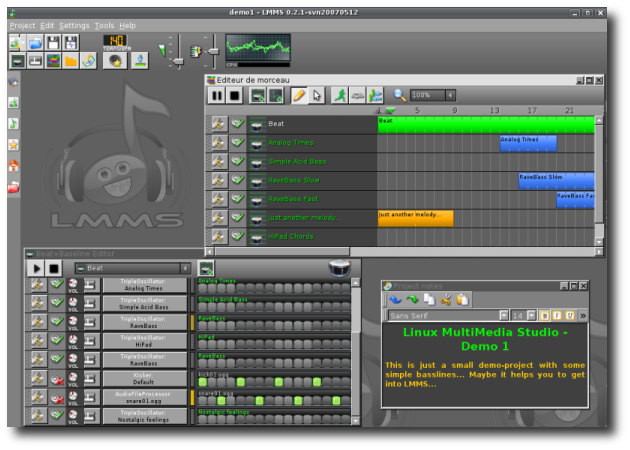Open actions gear for just another melody track
Screen dimensions: 630x450
pyautogui.click(x=219, y=217)
